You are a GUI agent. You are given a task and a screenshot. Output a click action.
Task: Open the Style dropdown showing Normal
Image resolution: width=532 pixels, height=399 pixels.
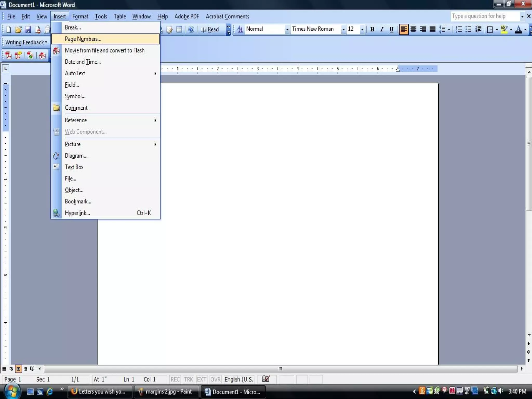[x=287, y=29]
